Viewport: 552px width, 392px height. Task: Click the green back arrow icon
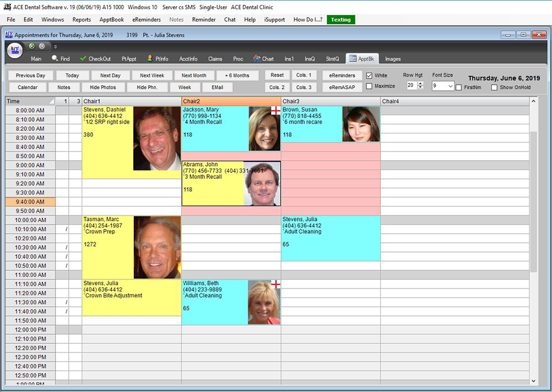[32, 46]
